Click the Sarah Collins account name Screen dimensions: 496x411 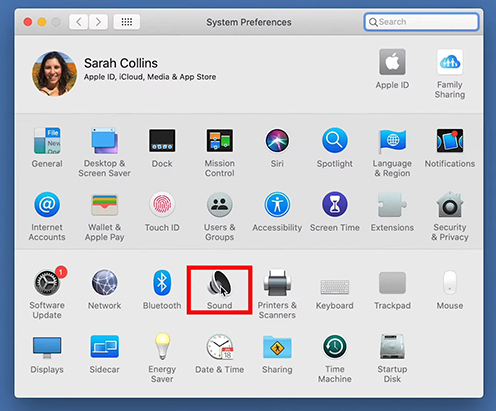121,63
